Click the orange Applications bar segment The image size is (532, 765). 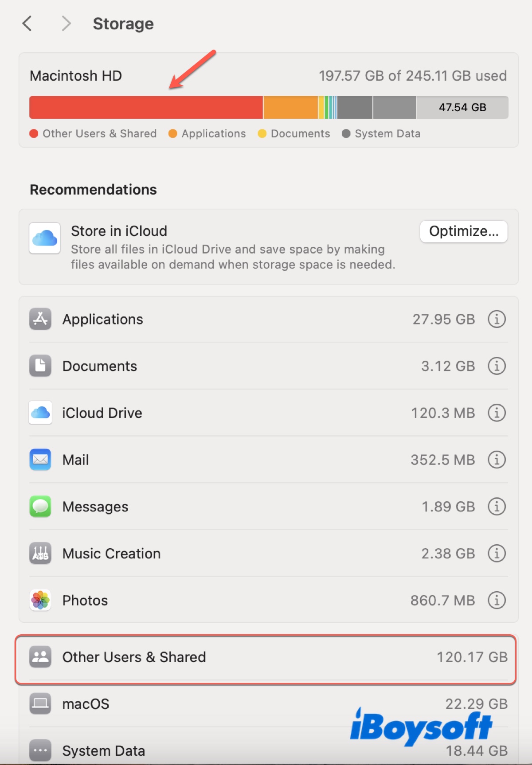pos(290,107)
